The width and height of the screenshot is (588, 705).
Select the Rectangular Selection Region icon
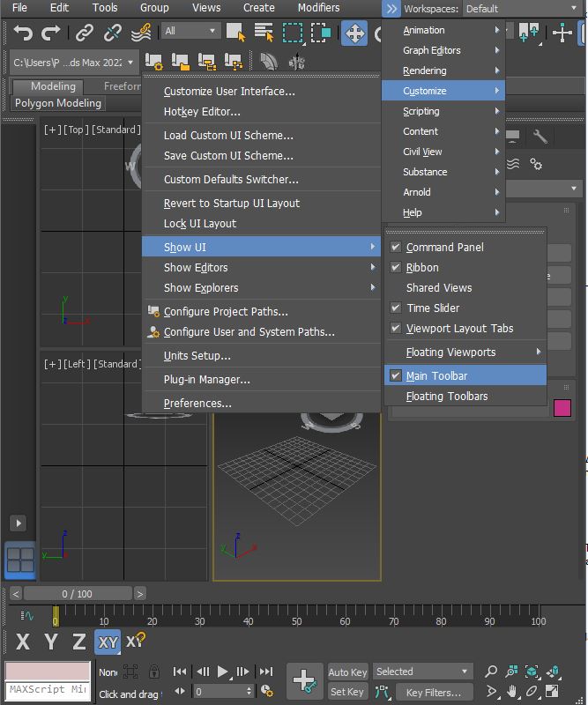(293, 33)
